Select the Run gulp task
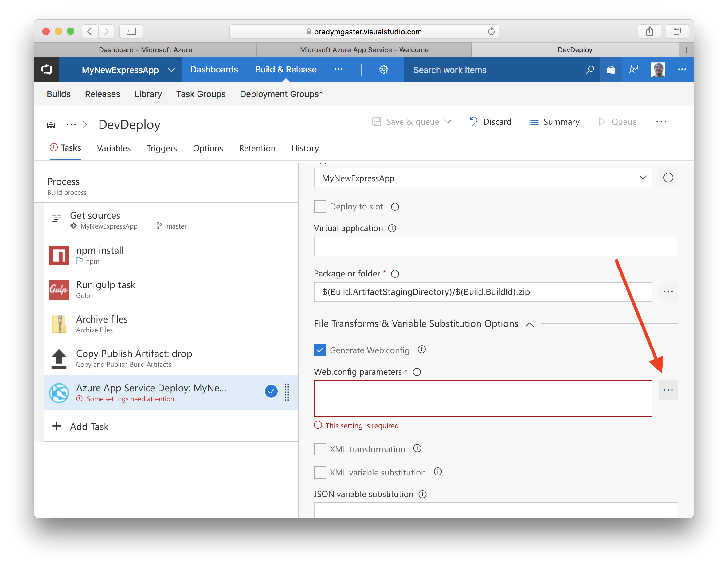This screenshot has height=567, width=728. click(171, 289)
